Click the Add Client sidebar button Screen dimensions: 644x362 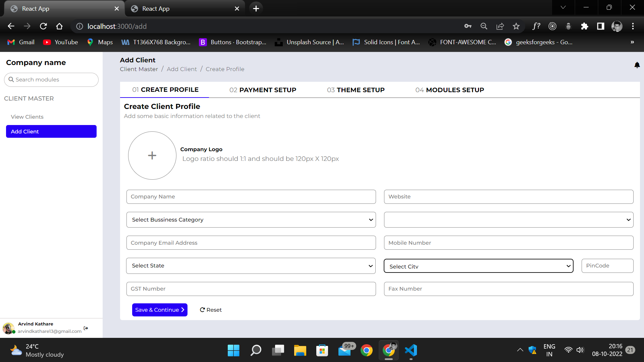point(51,131)
